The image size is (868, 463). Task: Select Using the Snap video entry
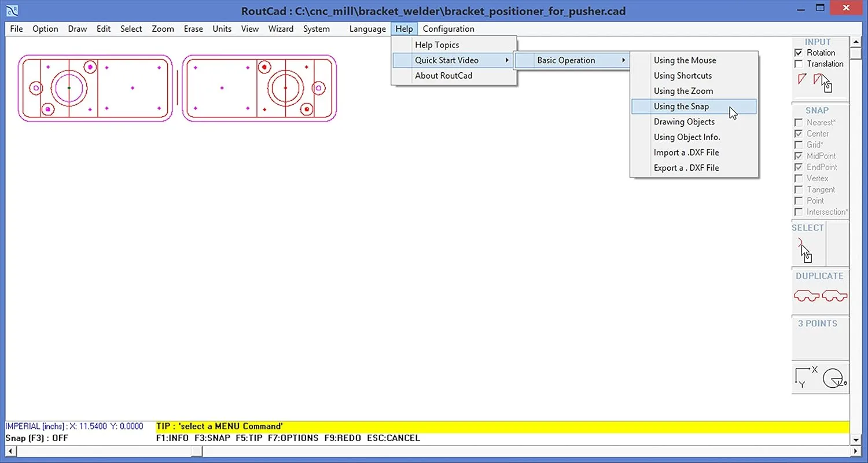(682, 106)
